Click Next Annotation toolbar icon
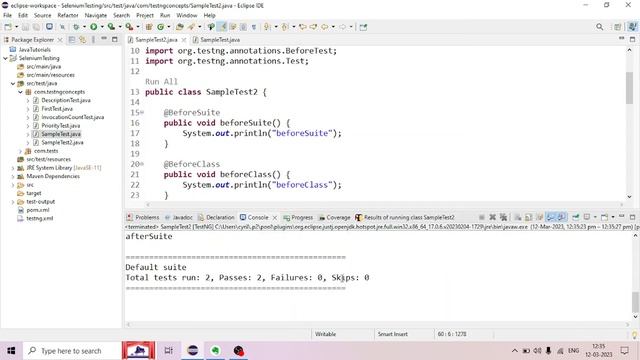The height and width of the screenshot is (360, 640). [267, 27]
